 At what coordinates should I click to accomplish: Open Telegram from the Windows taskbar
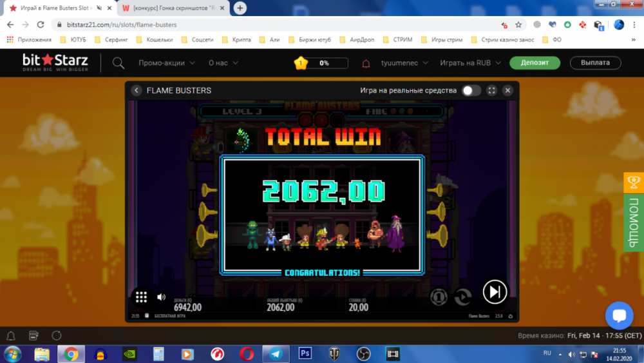pos(276,353)
